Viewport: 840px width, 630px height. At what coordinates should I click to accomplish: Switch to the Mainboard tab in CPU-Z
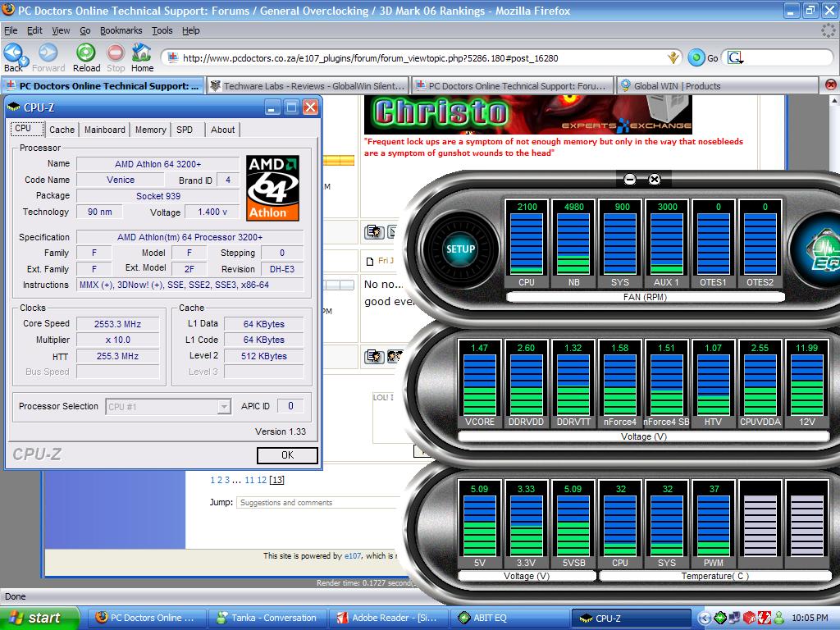tap(105, 130)
